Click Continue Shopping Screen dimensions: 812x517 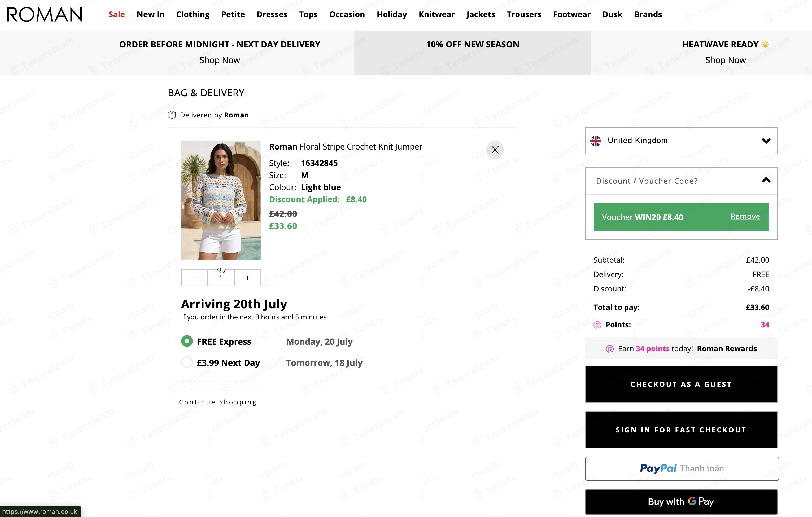[x=218, y=402]
